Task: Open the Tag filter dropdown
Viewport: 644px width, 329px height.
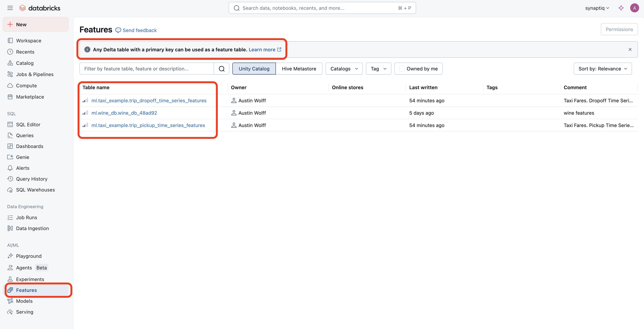Action: point(378,69)
